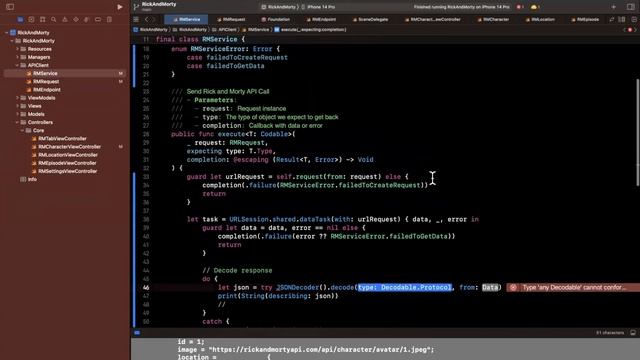Switch to the Foundation tab
The height and width of the screenshot is (360, 640).
point(276,19)
